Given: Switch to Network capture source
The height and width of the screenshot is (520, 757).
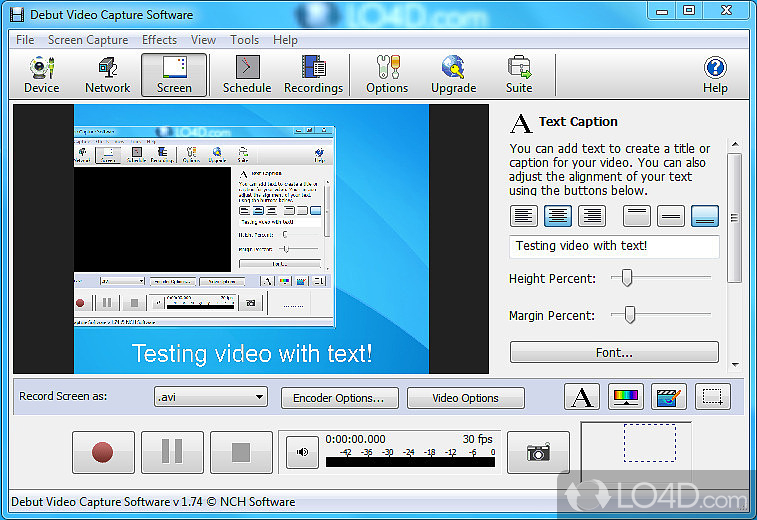Looking at the screenshot, I should (x=107, y=75).
